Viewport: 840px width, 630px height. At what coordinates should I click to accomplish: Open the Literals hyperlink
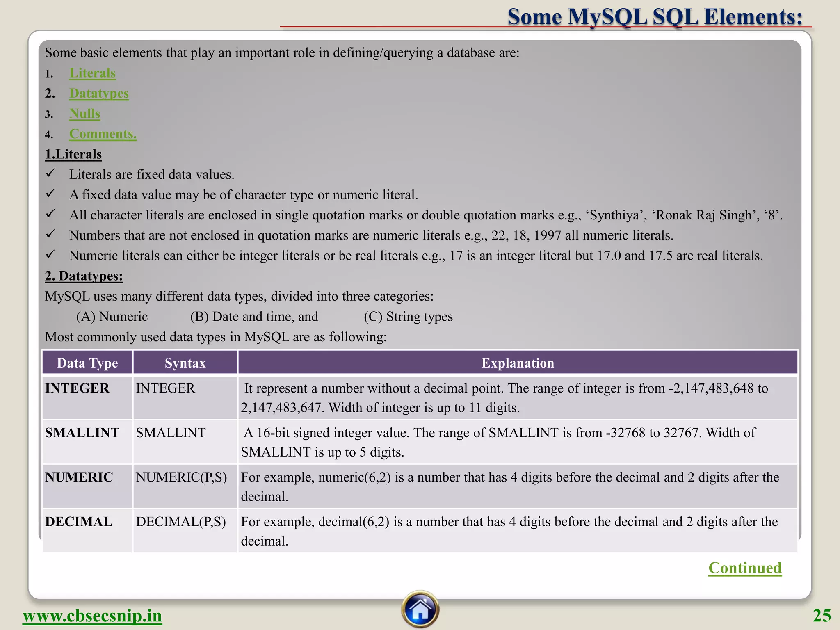[92, 73]
